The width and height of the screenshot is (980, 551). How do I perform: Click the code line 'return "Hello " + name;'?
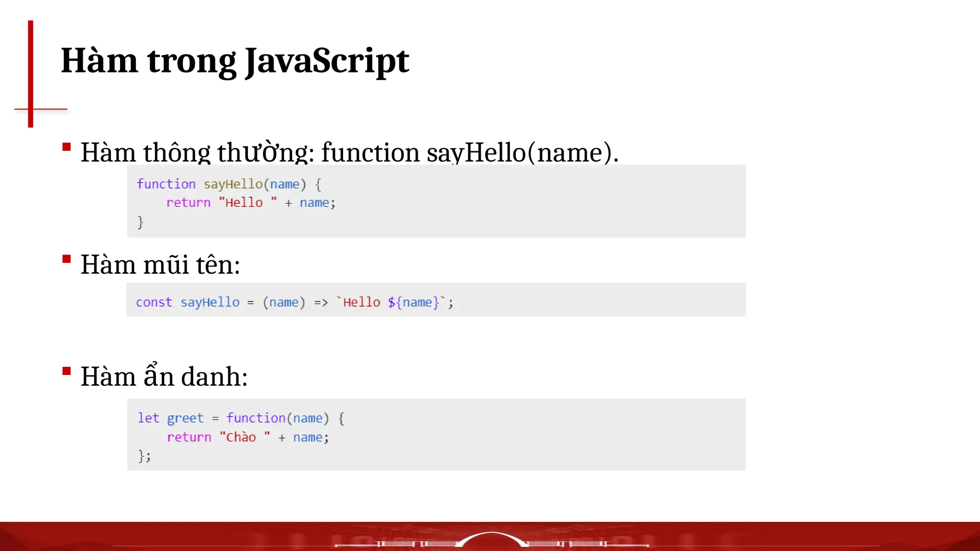tap(251, 203)
